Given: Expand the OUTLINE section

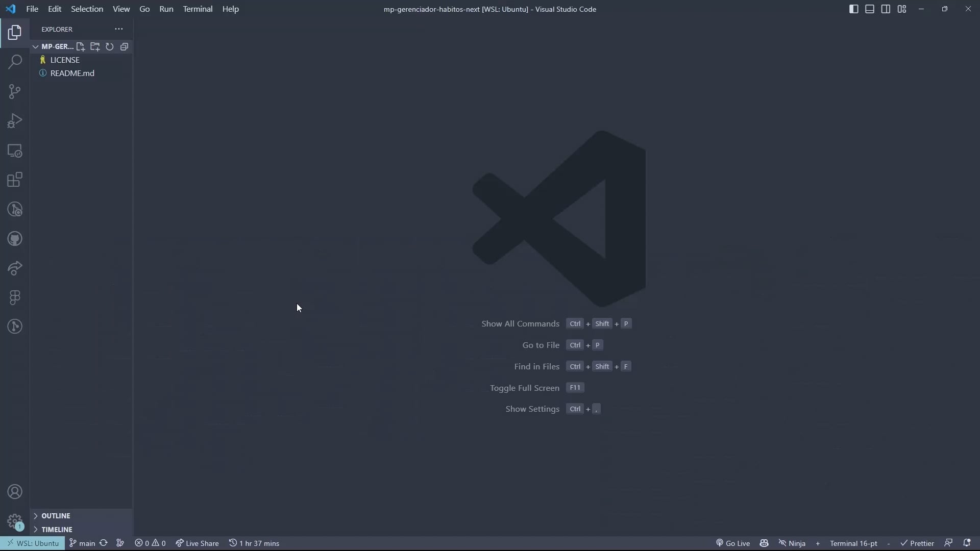Looking at the screenshot, I should [56, 516].
